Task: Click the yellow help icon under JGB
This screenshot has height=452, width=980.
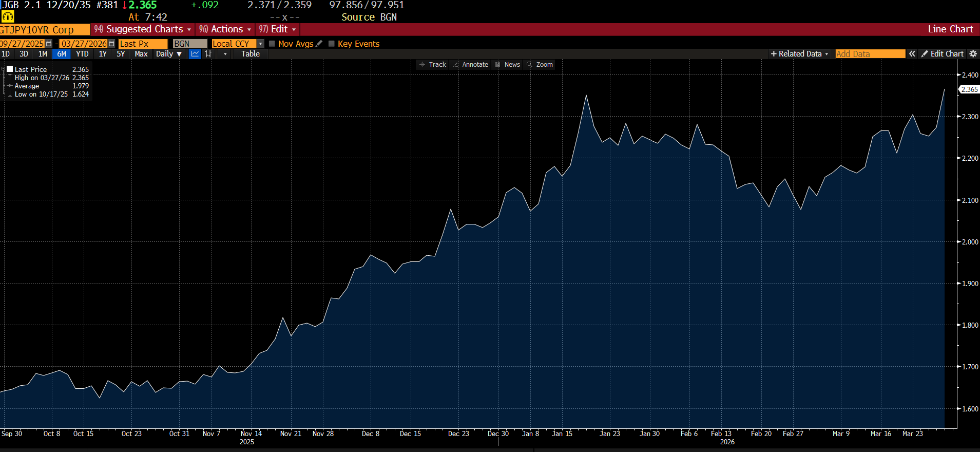Action: pyautogui.click(x=8, y=16)
